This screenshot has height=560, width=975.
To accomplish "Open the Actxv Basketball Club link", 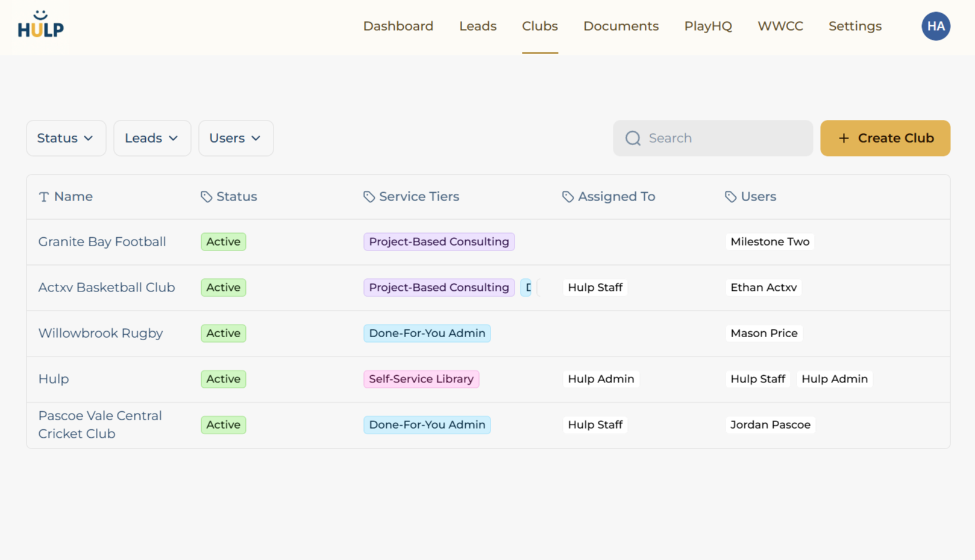I will pyautogui.click(x=107, y=287).
